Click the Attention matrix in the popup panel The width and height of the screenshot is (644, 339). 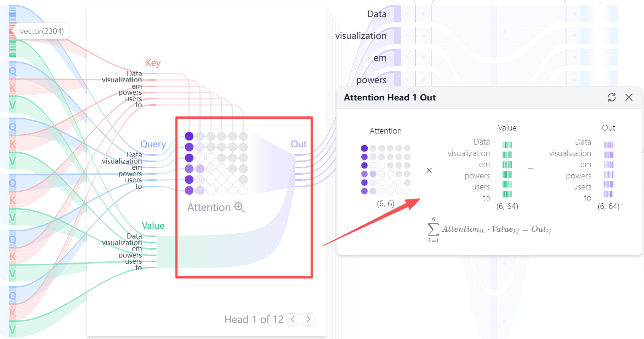pyautogui.click(x=386, y=170)
